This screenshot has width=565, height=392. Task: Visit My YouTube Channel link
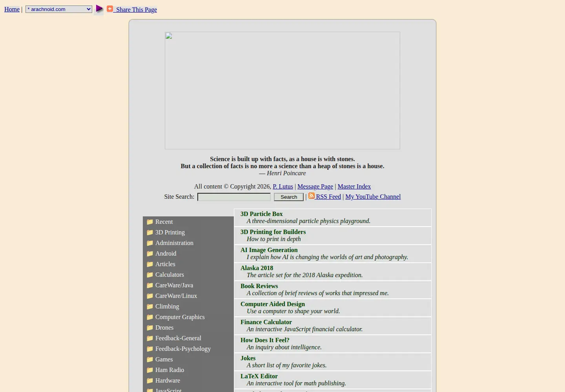(x=373, y=197)
